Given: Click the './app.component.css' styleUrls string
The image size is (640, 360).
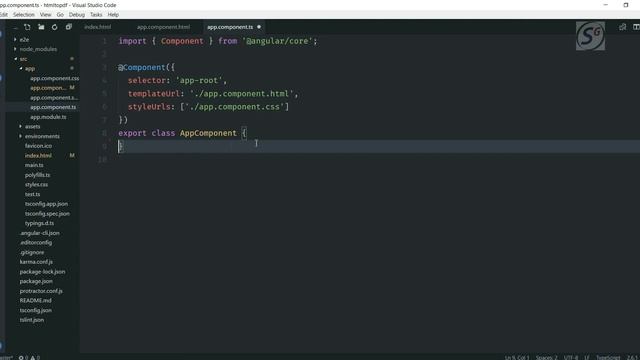Looking at the screenshot, I should point(234,107).
